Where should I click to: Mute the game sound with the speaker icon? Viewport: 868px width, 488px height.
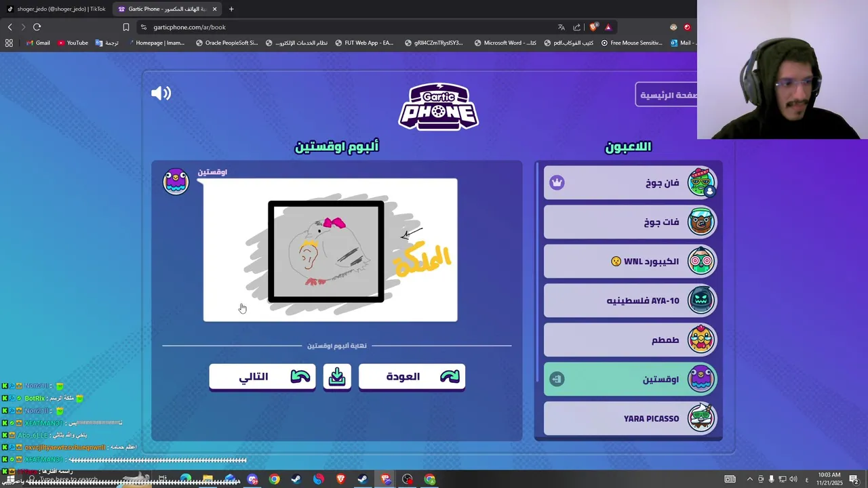pyautogui.click(x=161, y=94)
